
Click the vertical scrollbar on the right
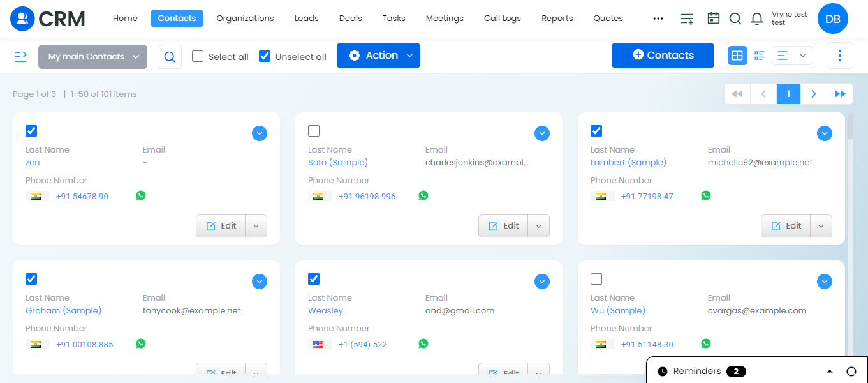pyautogui.click(x=850, y=126)
